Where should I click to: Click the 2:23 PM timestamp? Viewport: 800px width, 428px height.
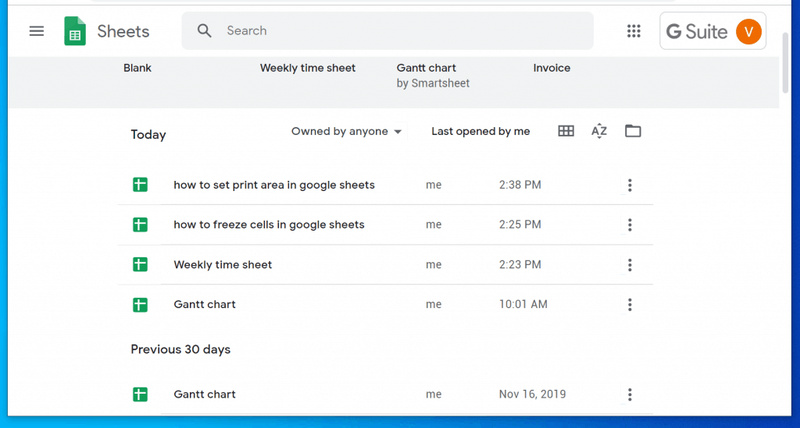[520, 265]
